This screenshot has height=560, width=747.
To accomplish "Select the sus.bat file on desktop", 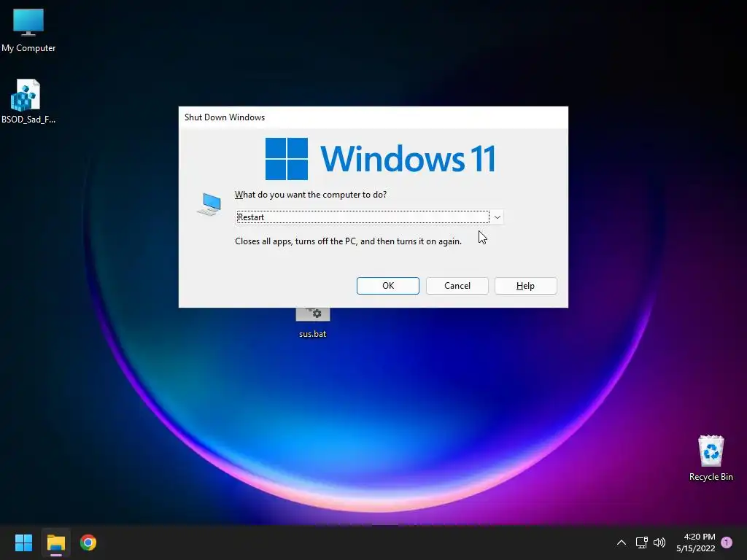I will point(312,323).
